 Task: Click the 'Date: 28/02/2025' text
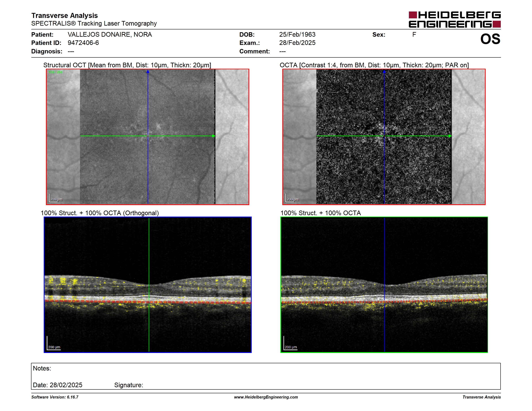(x=57, y=385)
